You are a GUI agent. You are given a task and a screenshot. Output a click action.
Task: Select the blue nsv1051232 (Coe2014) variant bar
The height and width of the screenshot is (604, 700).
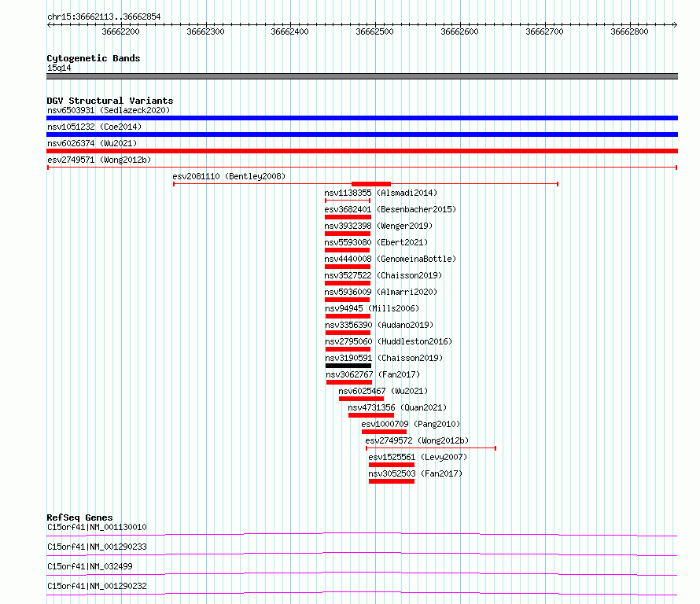pos(362,134)
